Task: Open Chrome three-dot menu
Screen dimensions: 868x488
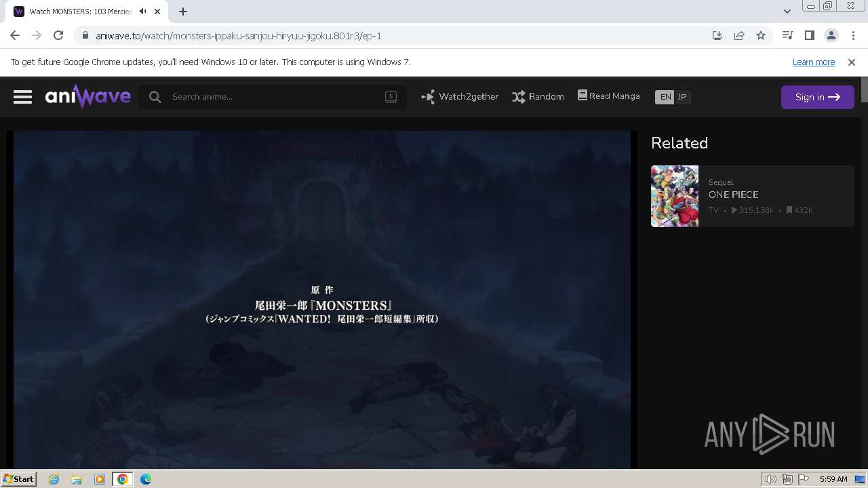Action: coord(853,35)
